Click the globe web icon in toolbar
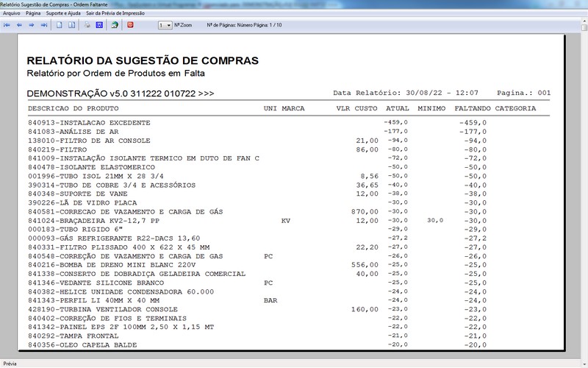Viewport: 588px width, 368px height. pos(115,25)
